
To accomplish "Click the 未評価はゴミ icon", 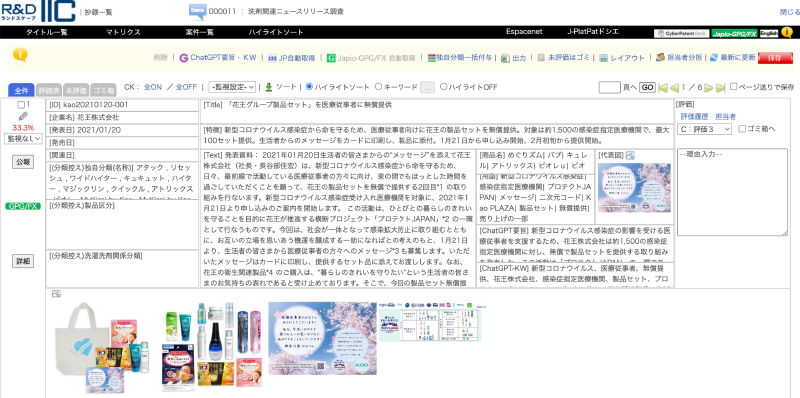I will point(541,58).
